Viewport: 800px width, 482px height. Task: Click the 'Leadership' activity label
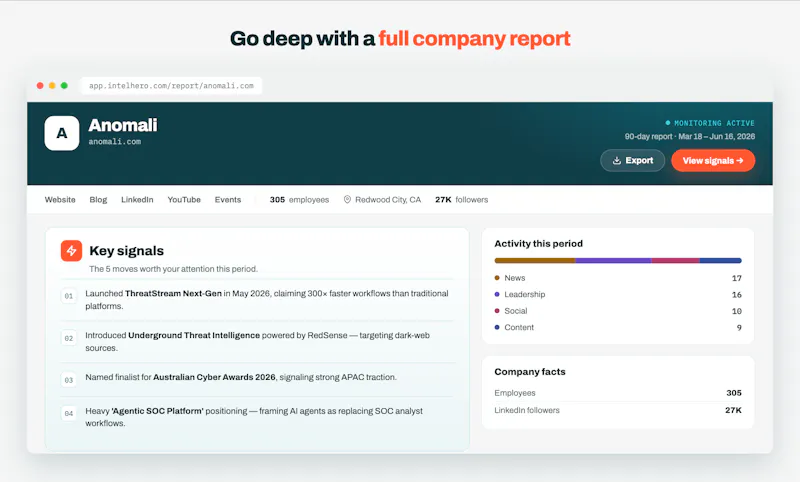524,294
